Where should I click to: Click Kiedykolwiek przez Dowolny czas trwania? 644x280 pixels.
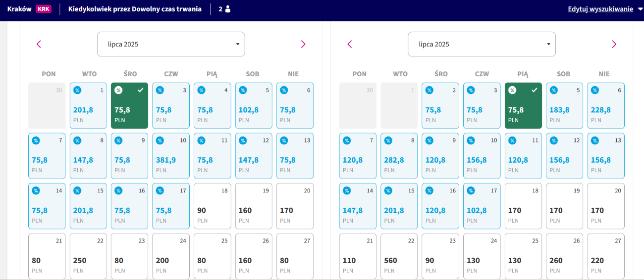pos(135,9)
